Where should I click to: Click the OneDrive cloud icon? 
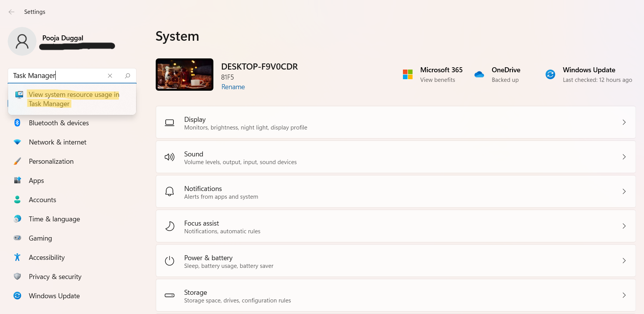tap(479, 74)
